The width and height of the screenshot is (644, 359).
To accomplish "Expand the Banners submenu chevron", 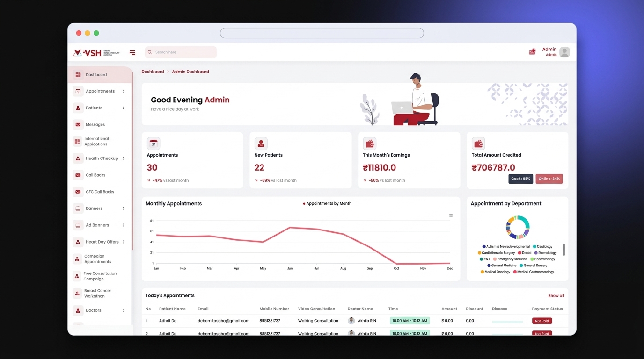I will 124,208.
